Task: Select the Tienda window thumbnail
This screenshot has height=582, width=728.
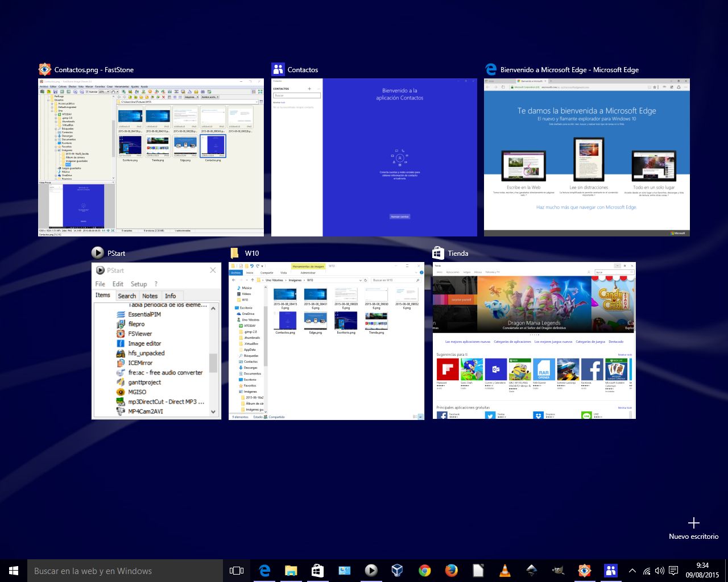Action: click(x=534, y=341)
